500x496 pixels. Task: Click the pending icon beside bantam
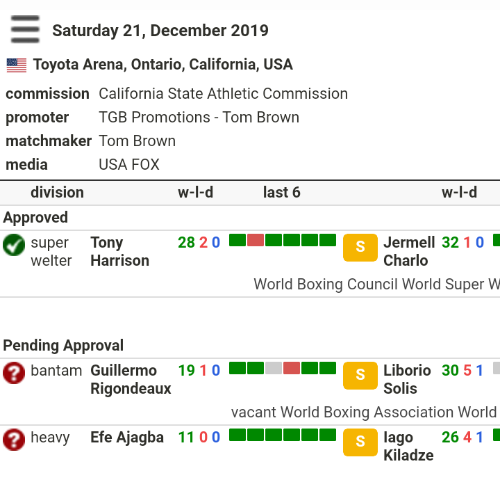14,373
